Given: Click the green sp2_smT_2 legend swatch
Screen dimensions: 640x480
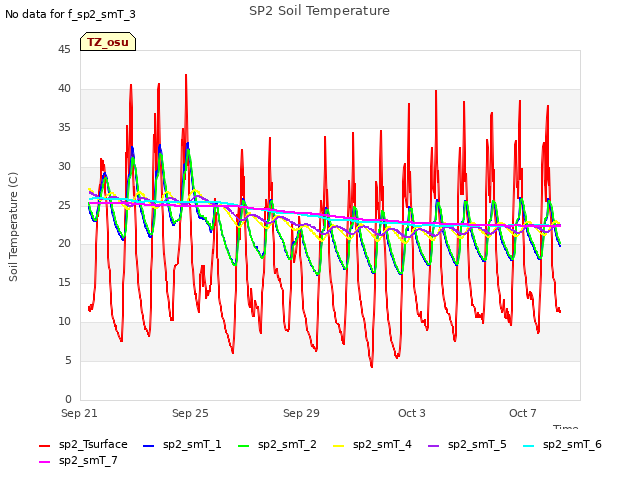Looking at the screenshot, I should point(243,446).
